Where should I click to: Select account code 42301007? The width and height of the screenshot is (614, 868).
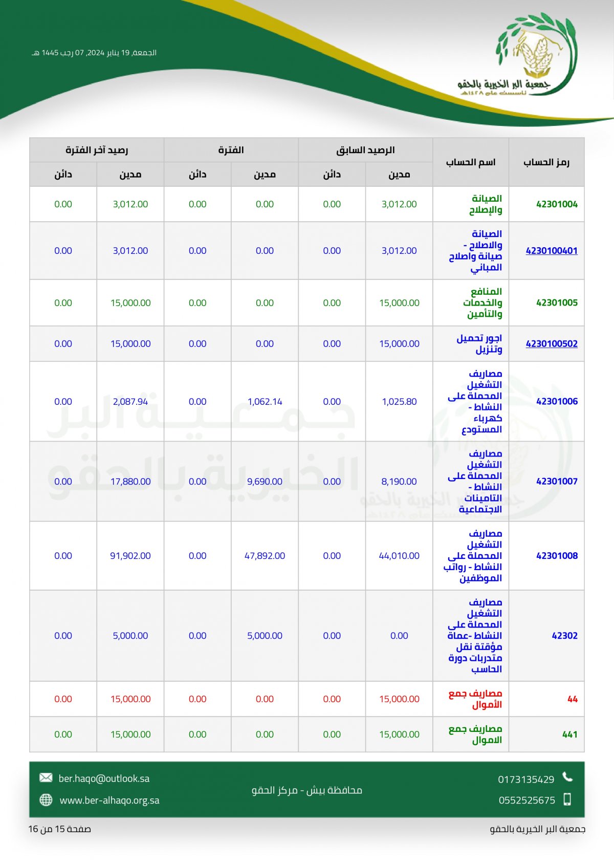(x=557, y=482)
